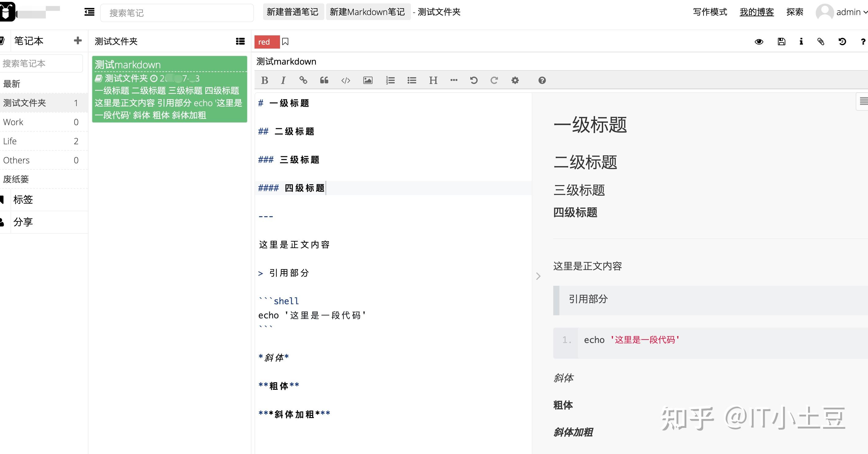Open the 我的博客 link

pyautogui.click(x=756, y=12)
